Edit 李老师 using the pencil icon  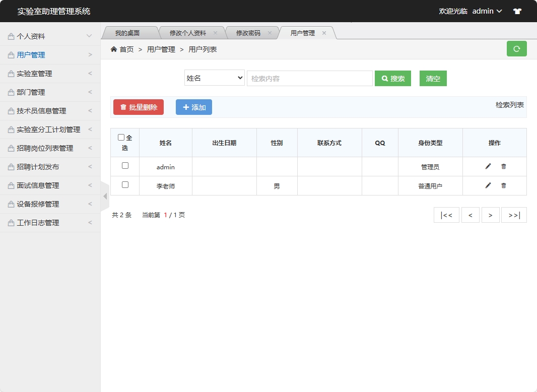click(487, 185)
